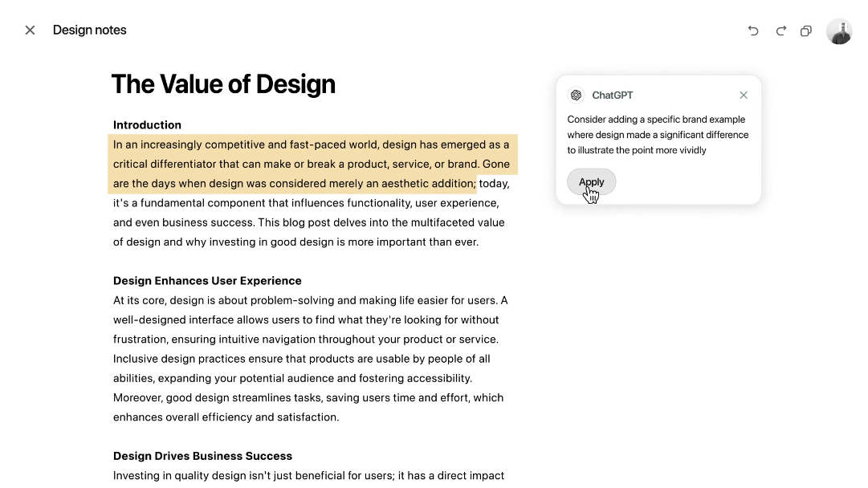
Task: Click the paragraph starting 'At its core'
Action: [311, 359]
